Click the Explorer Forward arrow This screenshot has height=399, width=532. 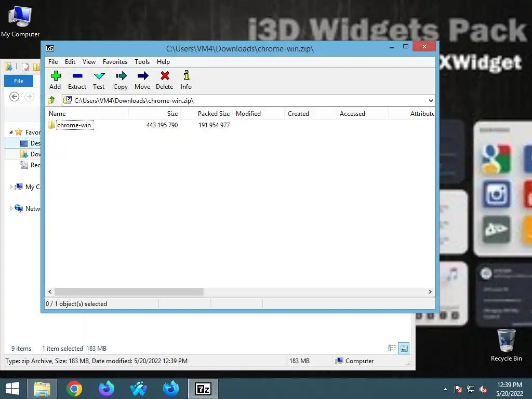click(x=30, y=97)
